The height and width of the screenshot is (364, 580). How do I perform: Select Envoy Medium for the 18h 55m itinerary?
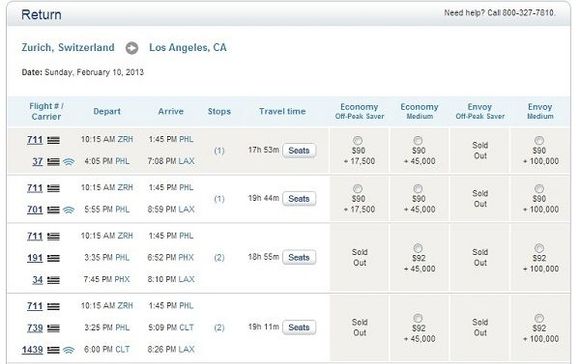(539, 248)
